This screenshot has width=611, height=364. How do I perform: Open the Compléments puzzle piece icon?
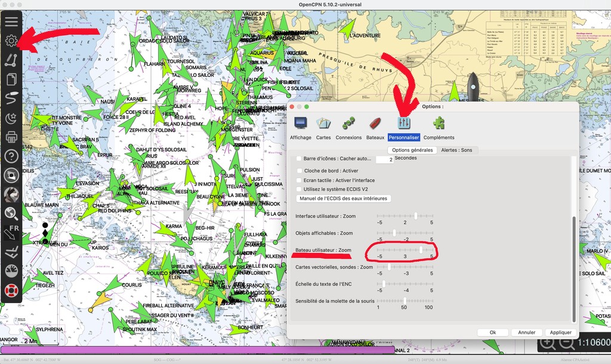(x=439, y=124)
